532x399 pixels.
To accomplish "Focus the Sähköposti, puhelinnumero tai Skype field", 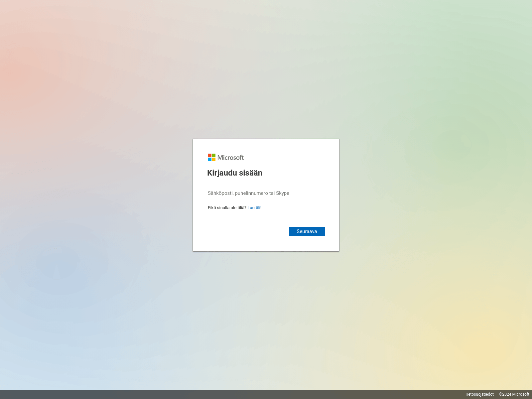I will [266, 193].
